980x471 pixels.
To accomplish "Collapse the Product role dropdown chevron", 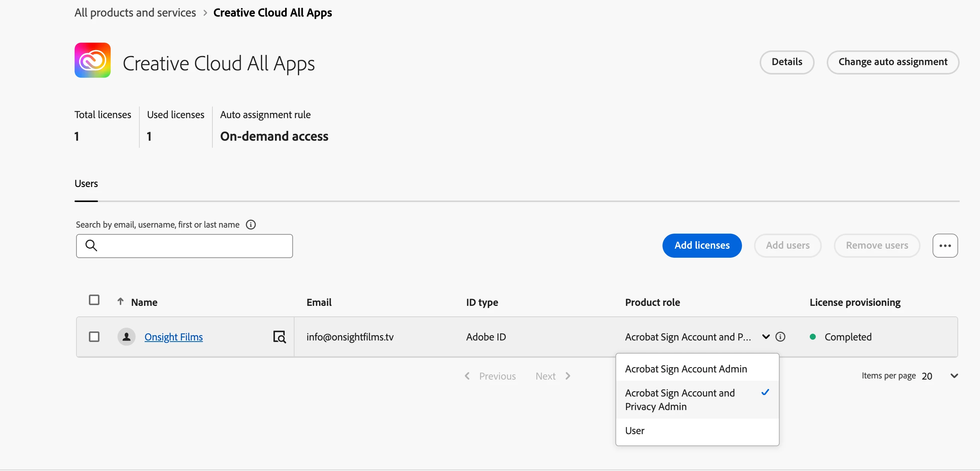I will (x=766, y=337).
